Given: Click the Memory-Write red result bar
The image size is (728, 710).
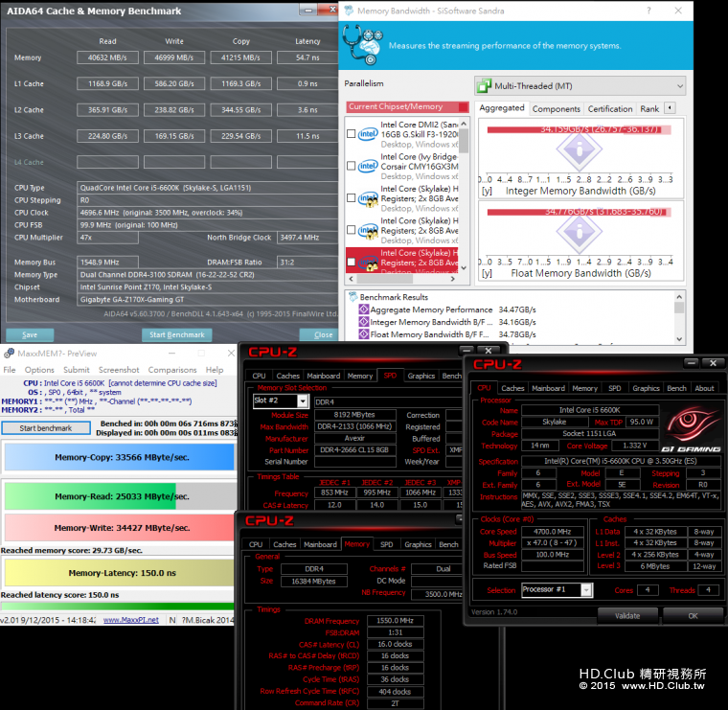Looking at the screenshot, I should (x=120, y=528).
